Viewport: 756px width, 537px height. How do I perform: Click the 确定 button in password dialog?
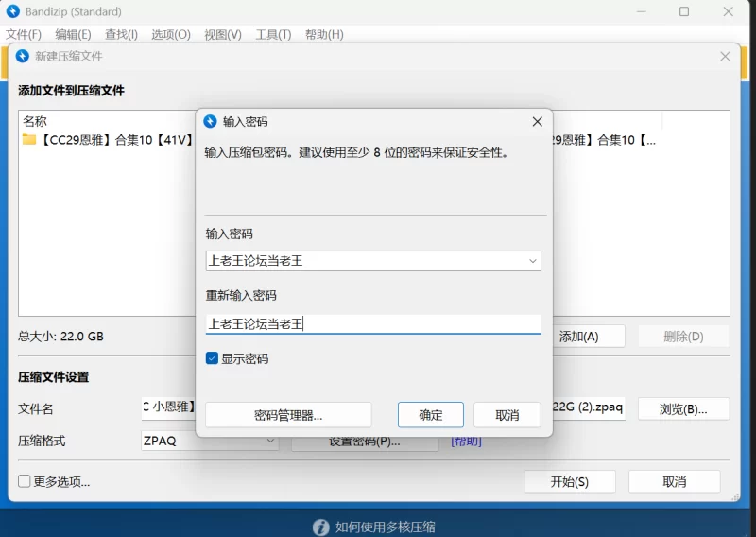431,415
